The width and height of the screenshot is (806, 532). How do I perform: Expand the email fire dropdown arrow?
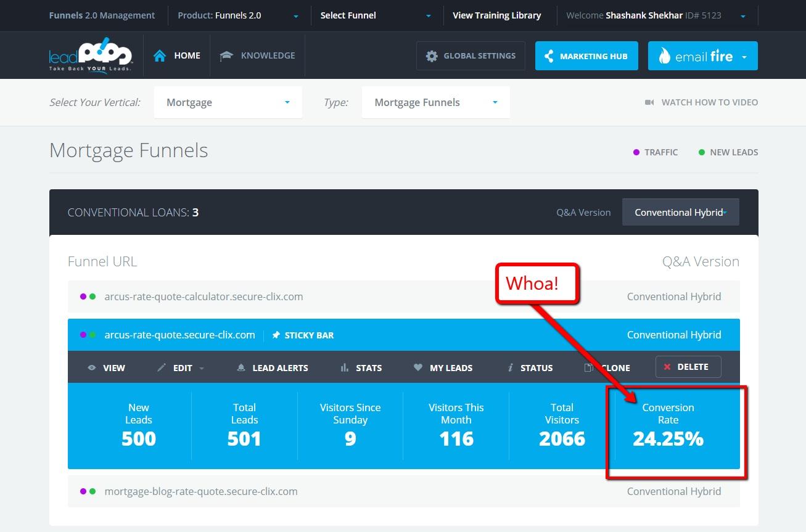point(744,57)
